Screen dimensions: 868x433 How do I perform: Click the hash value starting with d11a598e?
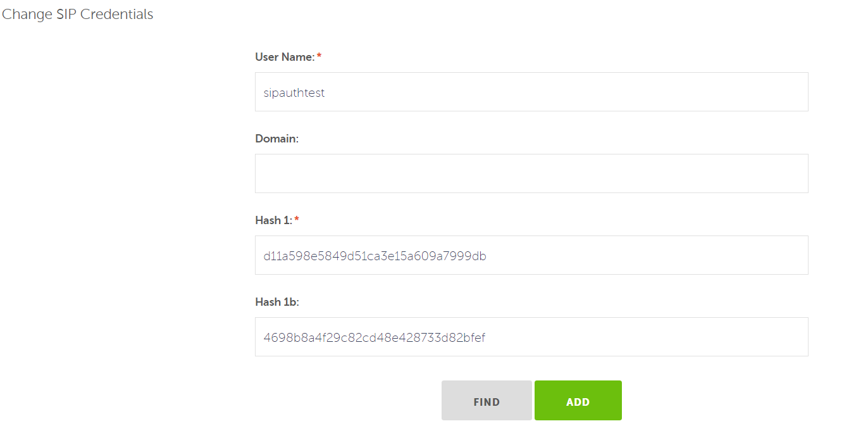click(375, 256)
